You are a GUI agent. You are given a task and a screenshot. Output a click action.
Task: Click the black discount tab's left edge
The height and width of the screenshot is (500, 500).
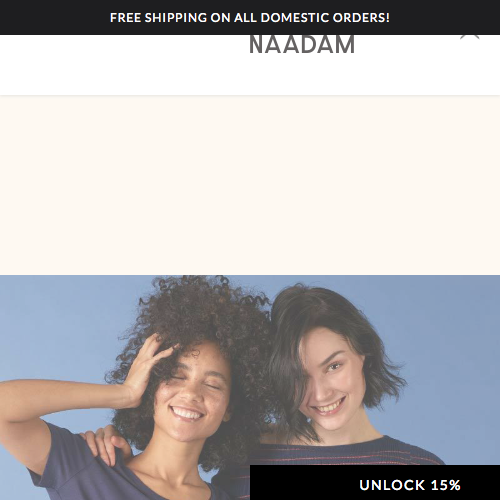coord(252,483)
